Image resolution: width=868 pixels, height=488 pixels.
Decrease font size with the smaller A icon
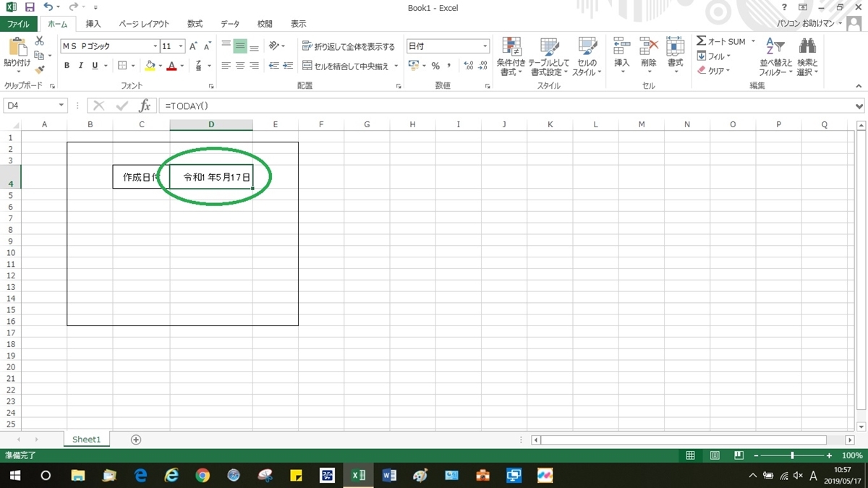207,46
